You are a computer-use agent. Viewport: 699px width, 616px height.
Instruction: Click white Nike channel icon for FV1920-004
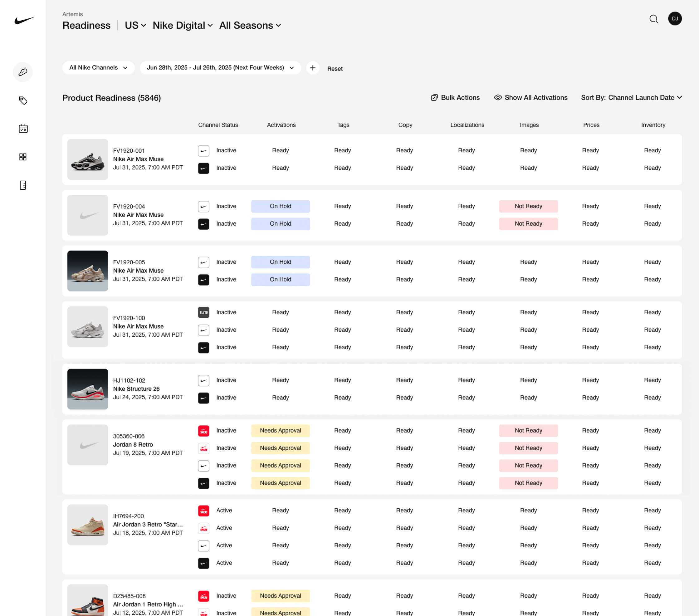203,207
